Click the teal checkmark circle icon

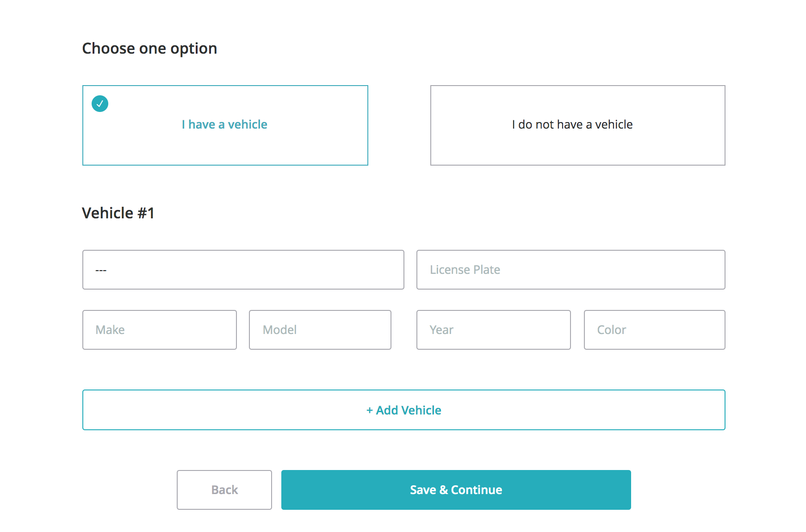(x=100, y=104)
